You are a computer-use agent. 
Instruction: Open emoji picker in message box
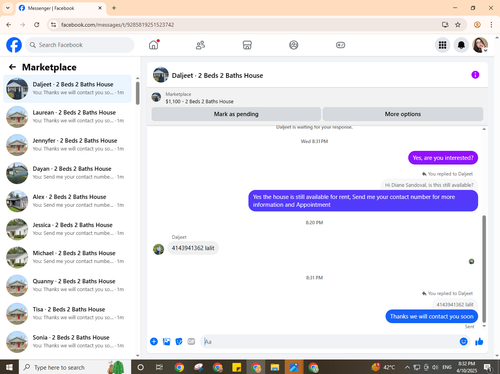click(463, 341)
